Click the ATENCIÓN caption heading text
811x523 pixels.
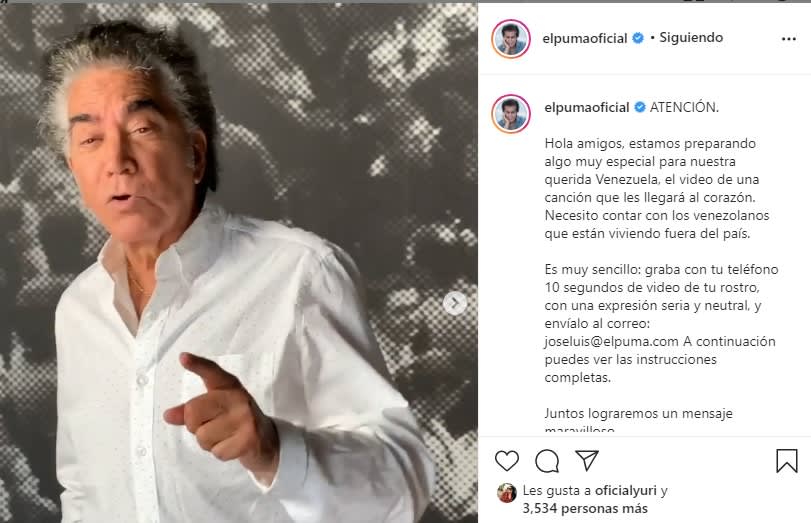click(684, 107)
